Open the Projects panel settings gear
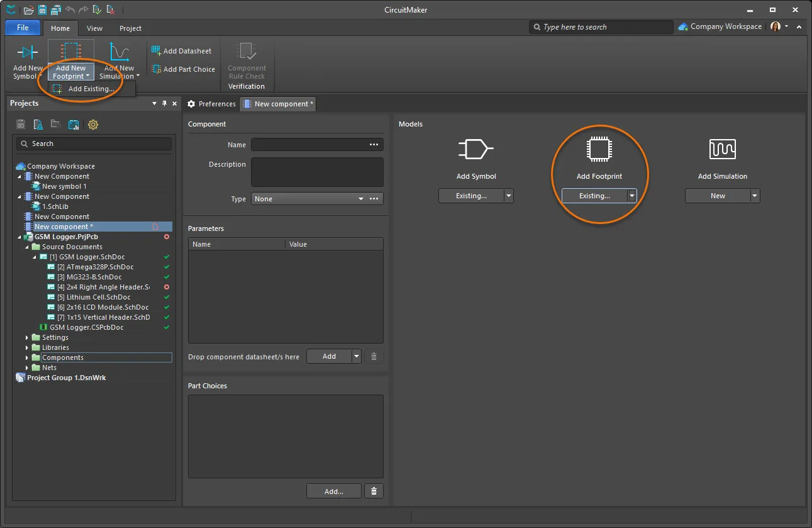Screen dimensions: 812x528 click(x=93, y=125)
